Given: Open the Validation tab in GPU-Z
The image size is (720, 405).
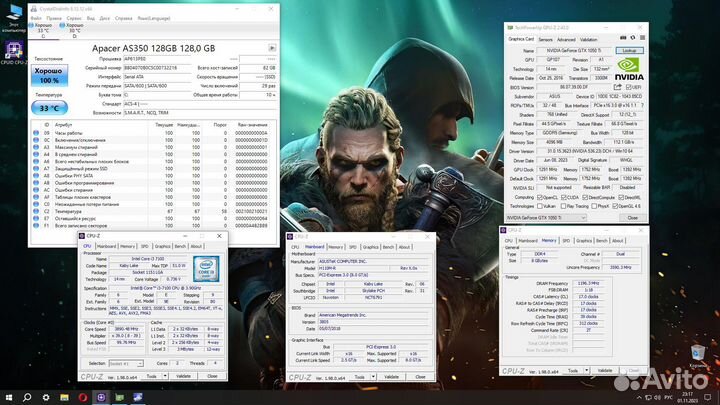Looking at the screenshot, I should pos(588,39).
